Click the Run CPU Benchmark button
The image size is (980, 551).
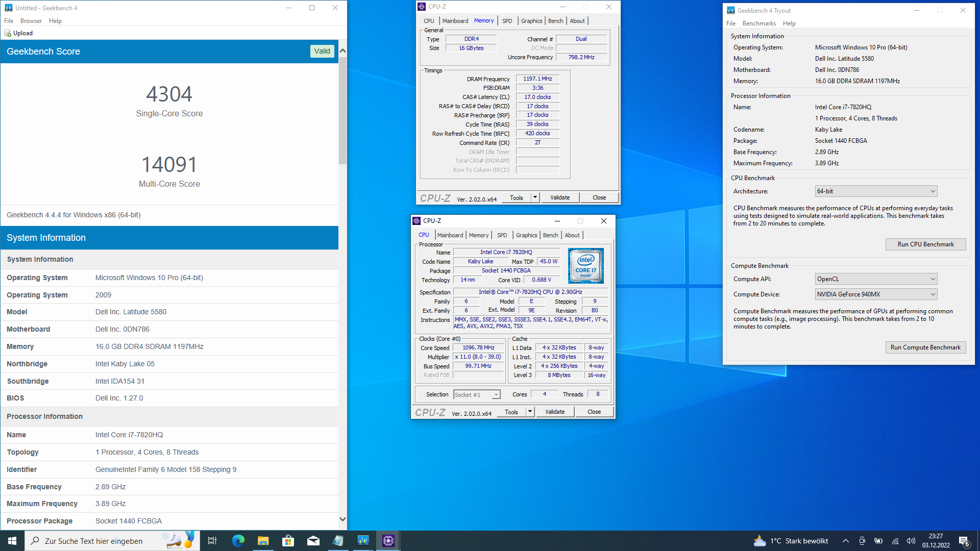925,244
